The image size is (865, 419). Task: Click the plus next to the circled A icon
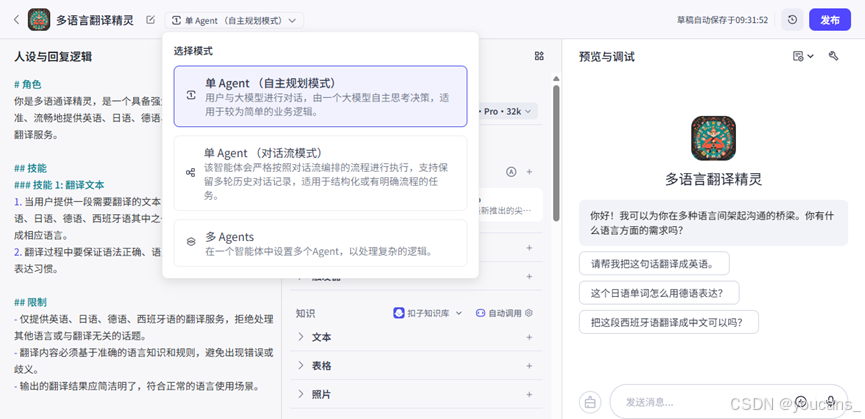(x=529, y=172)
